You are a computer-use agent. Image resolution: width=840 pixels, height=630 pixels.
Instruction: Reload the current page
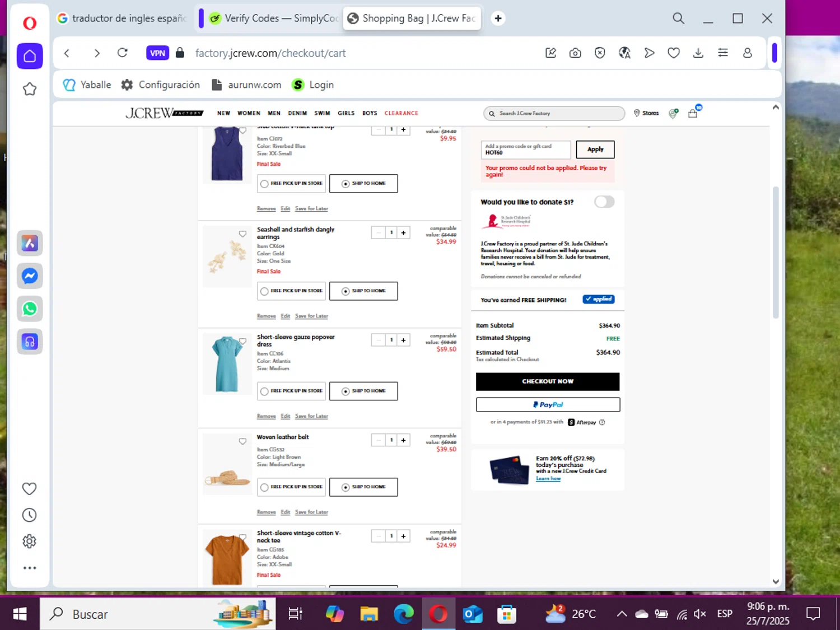[123, 53]
